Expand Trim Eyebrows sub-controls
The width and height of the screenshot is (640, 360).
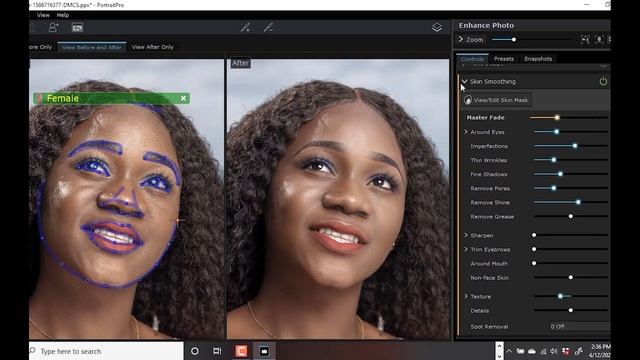pos(466,249)
